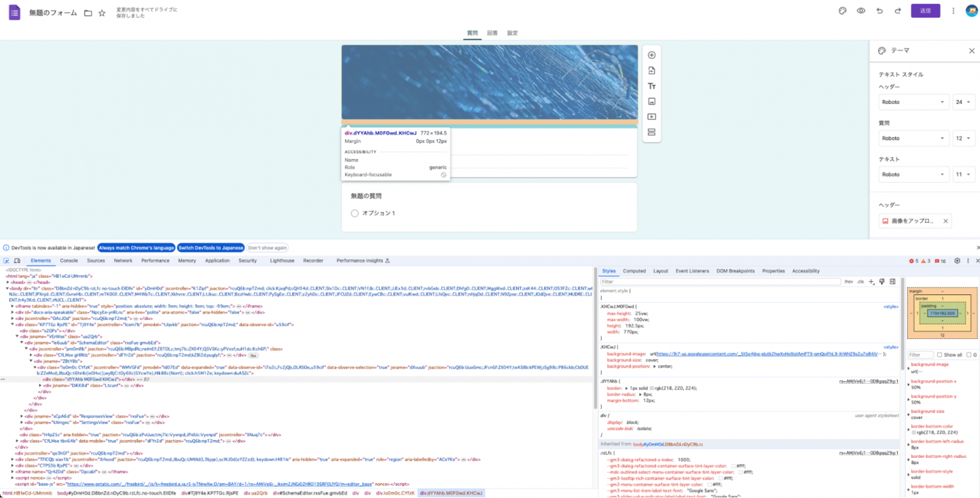Open the header font size 24 dropdown
Image resolution: width=980 pixels, height=498 pixels.
(x=963, y=102)
